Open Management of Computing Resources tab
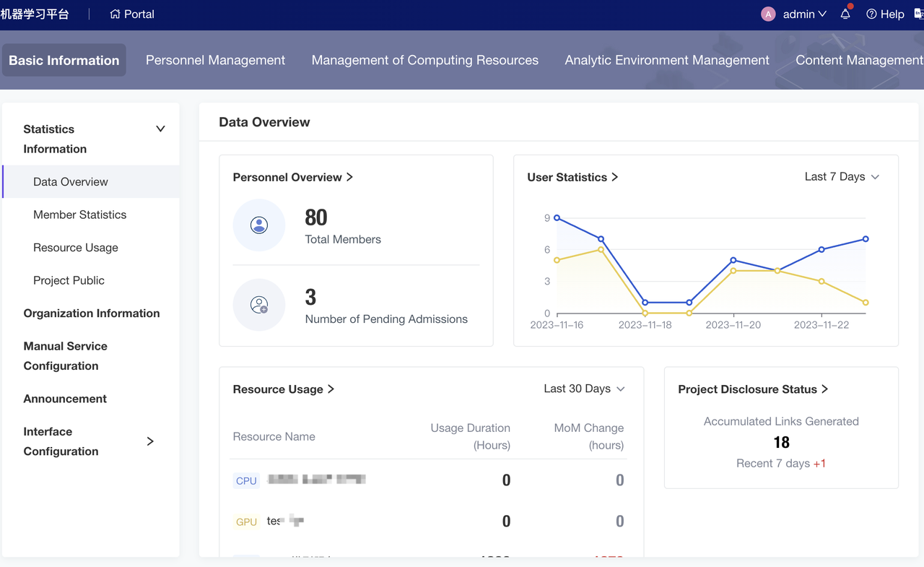The image size is (924, 567). (425, 60)
